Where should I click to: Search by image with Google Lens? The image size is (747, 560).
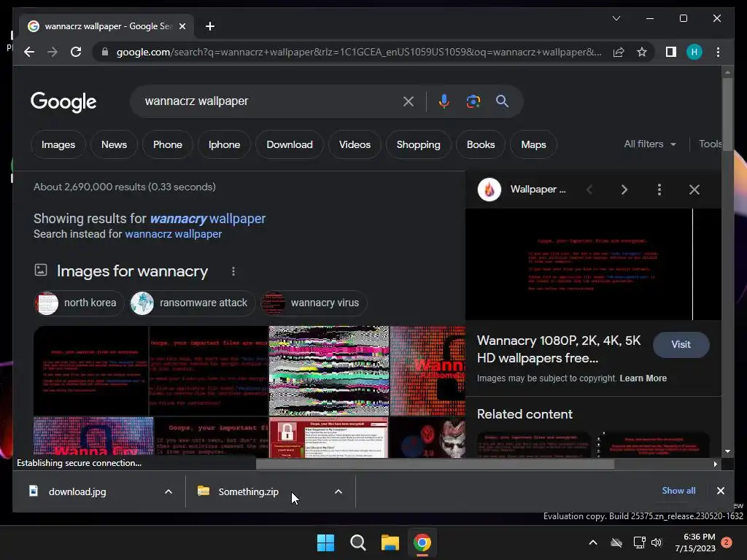tap(473, 101)
